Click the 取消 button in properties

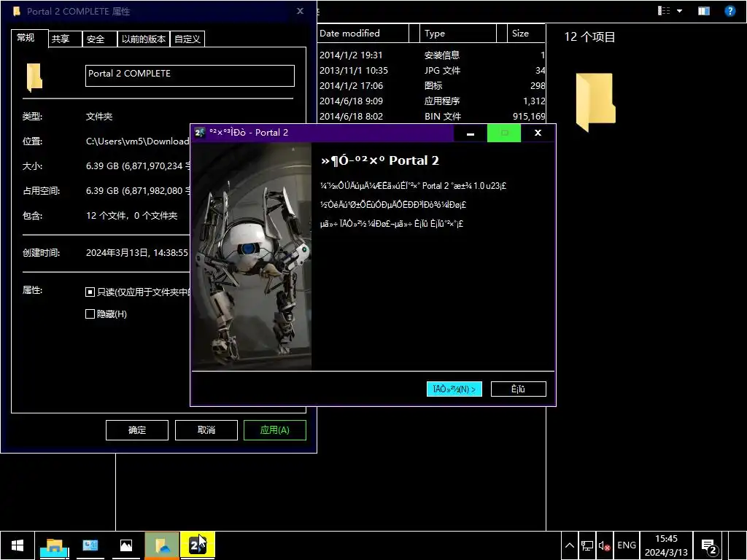206,430
